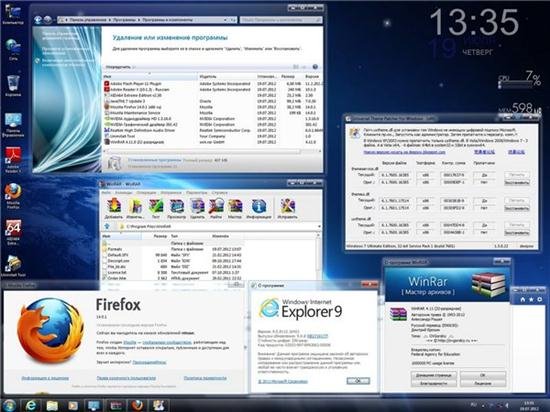Click Домашняя страница in WinRAR about dialog
Viewport: 550px width, 412px height.
pos(434,375)
